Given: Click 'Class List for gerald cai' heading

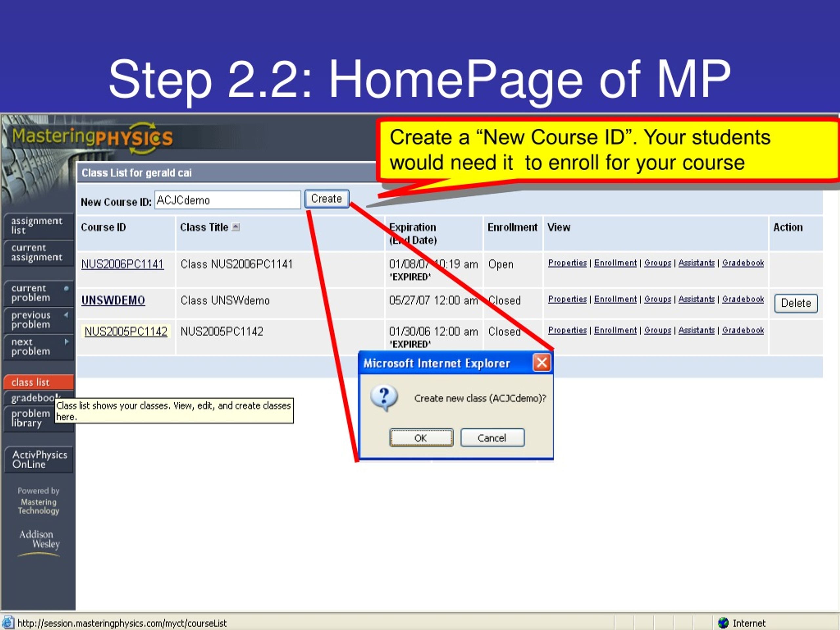Looking at the screenshot, I should [137, 173].
